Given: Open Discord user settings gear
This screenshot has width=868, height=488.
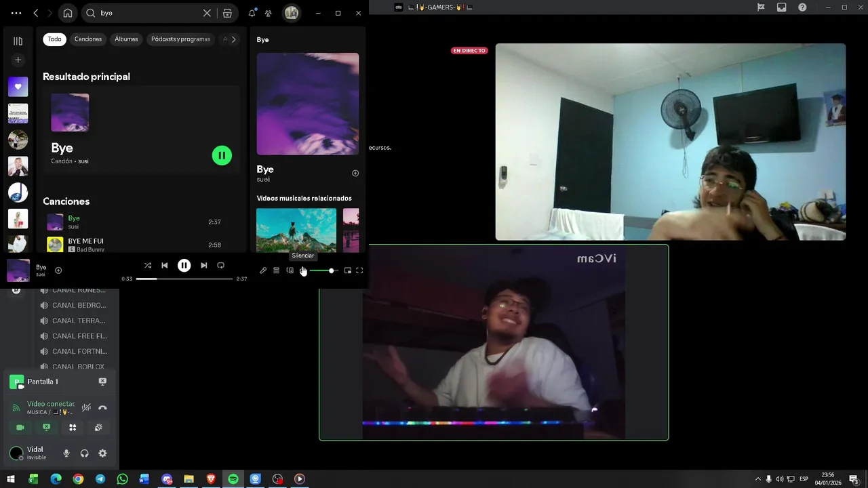Looking at the screenshot, I should point(102,453).
